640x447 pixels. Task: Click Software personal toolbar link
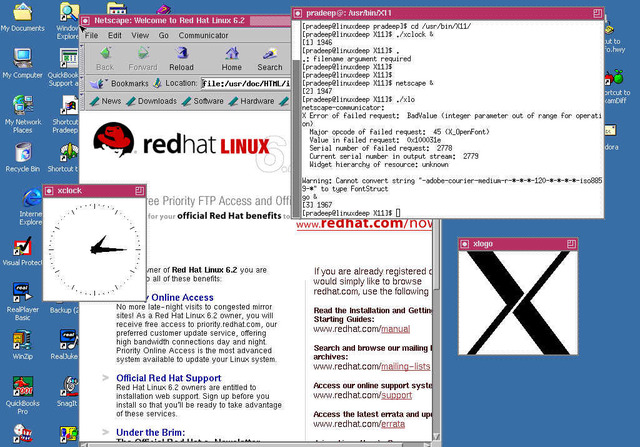coord(203,101)
